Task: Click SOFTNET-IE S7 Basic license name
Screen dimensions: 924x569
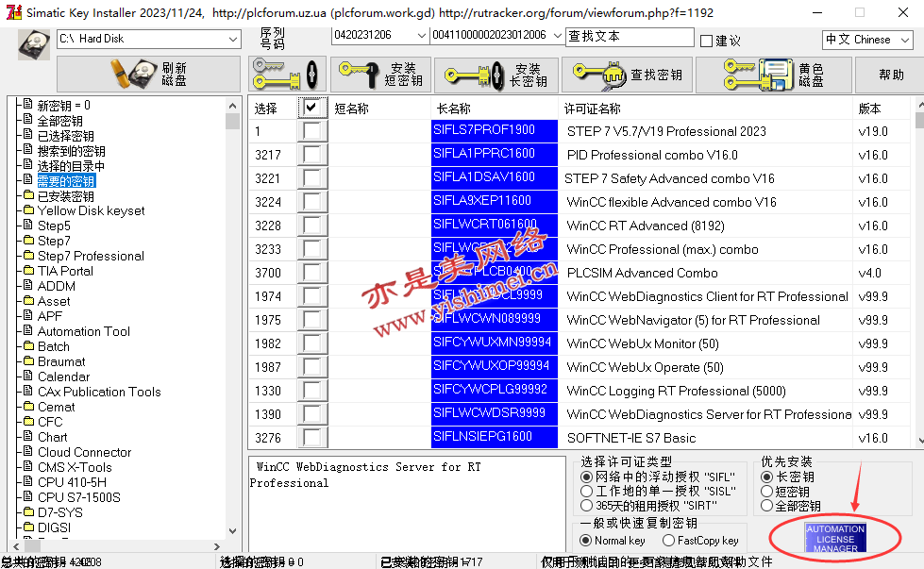Action: click(631, 438)
